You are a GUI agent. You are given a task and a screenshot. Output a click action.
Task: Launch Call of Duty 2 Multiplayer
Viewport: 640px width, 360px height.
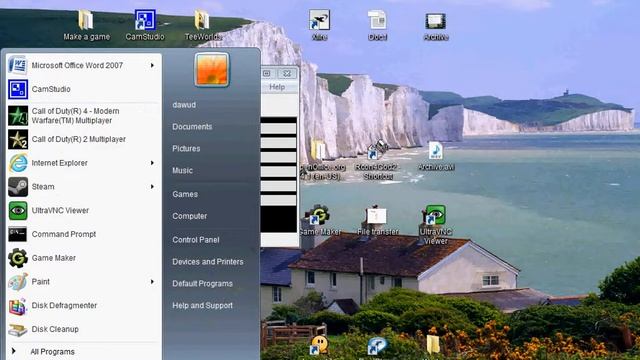point(84,139)
